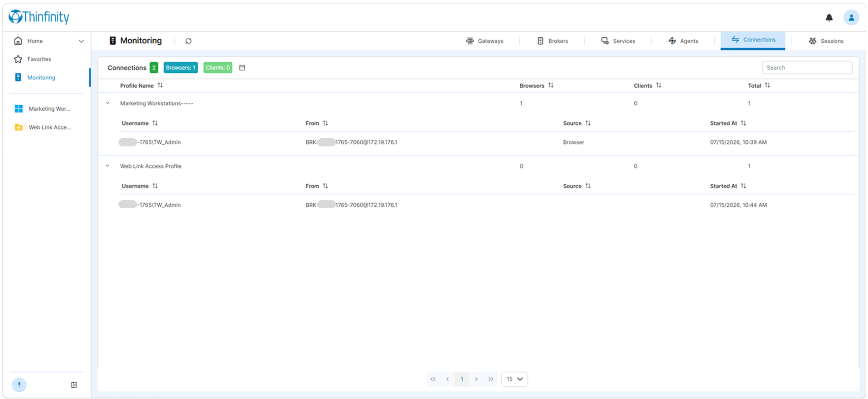Sort by Clients column
The image size is (868, 399).
pos(659,85)
